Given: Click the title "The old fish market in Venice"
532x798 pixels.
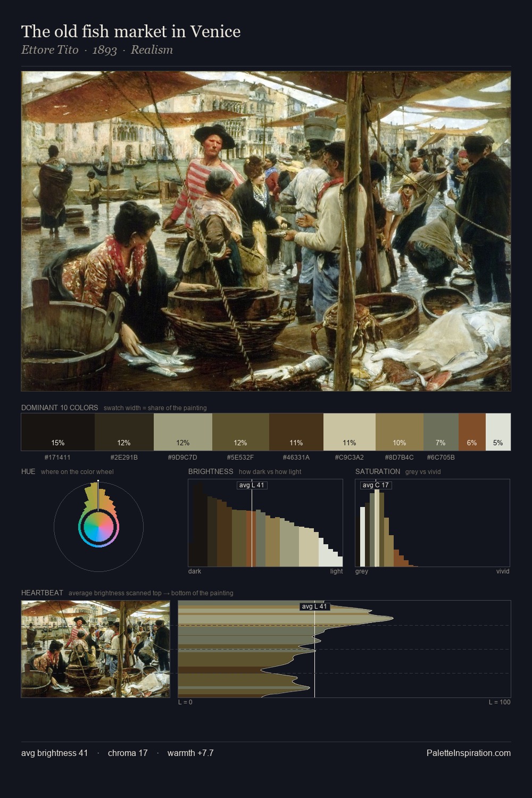Looking at the screenshot, I should [131, 31].
